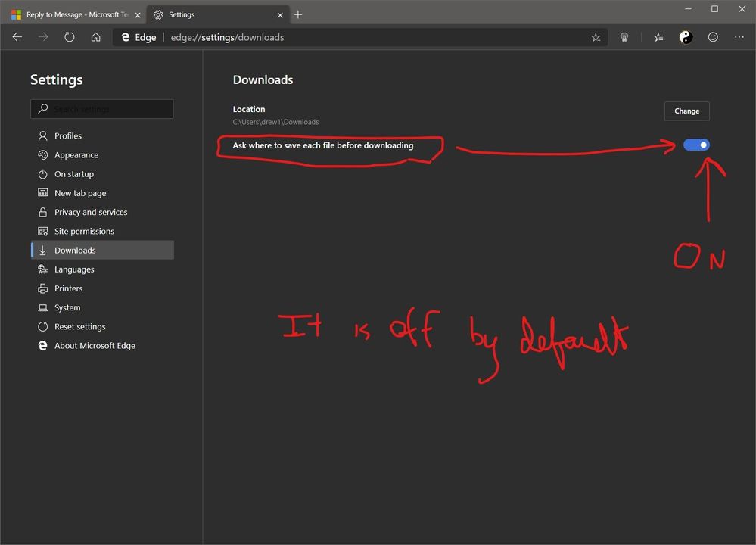This screenshot has width=756, height=545.
Task: Open a new tab with the plus button
Action: click(x=298, y=15)
